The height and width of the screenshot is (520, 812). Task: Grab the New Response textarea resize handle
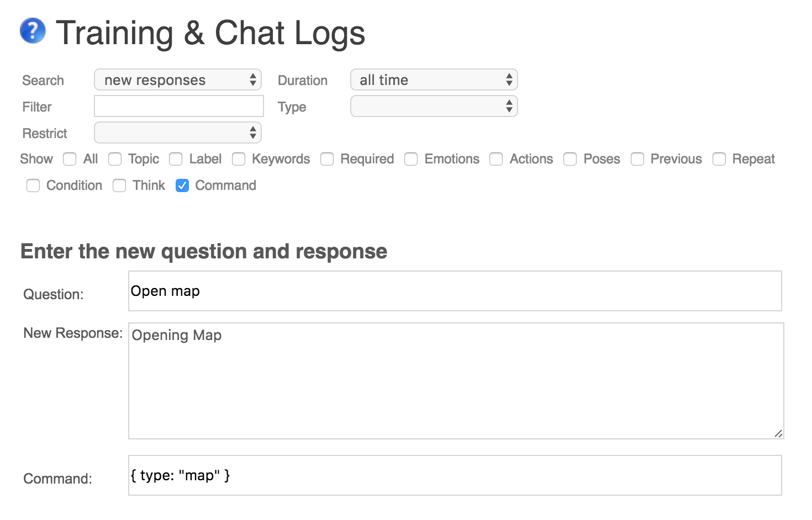778,433
